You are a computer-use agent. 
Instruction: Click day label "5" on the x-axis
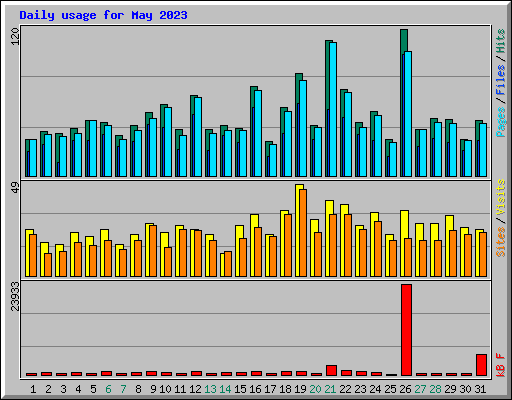[93, 389]
